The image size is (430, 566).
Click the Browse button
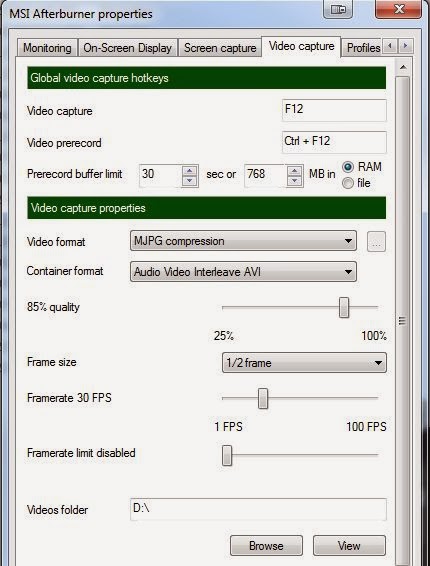(x=266, y=545)
